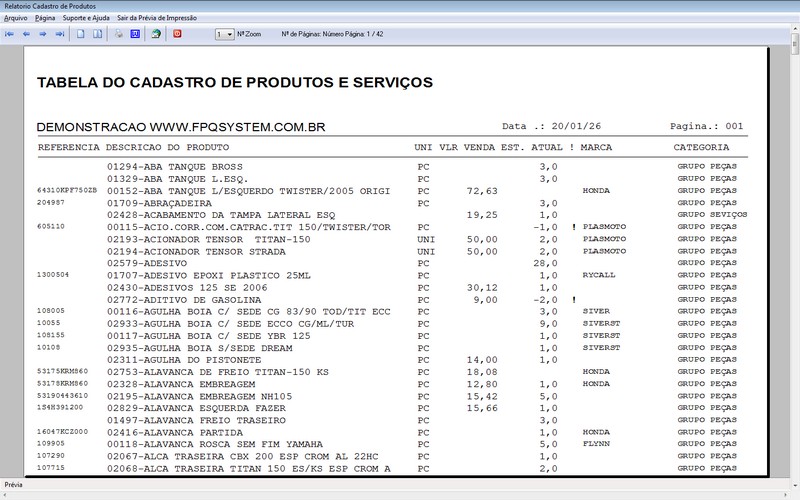Open the Página menu

point(45,18)
